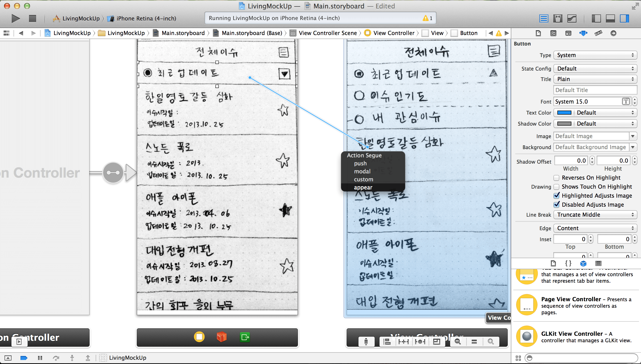Click the Text Color blue swatch
The image size is (641, 364).
coord(564,113)
